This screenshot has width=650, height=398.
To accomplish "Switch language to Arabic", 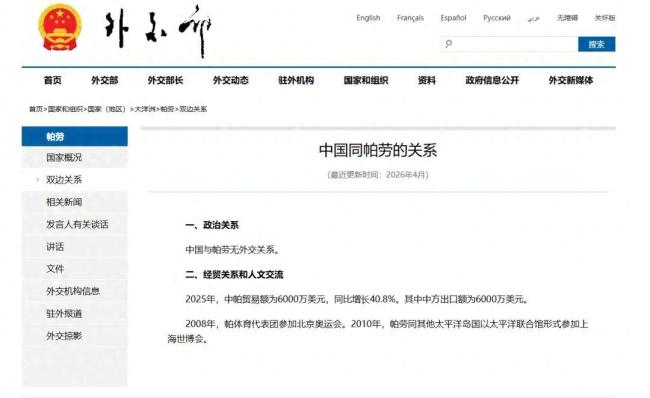I will 534,18.
